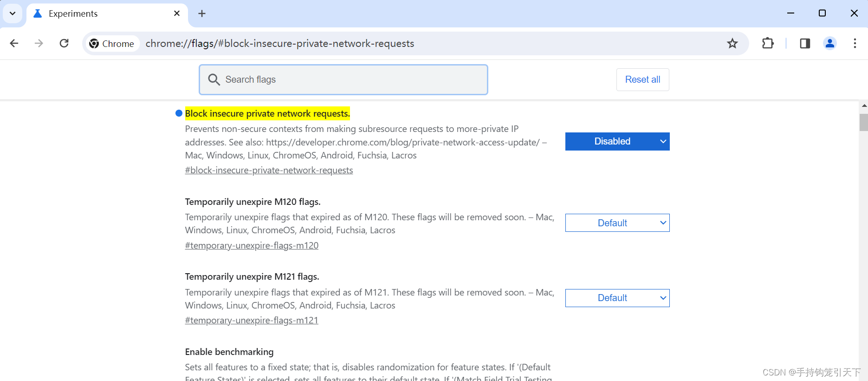Expand the M120 flags Default dropdown
The image size is (868, 381).
pyautogui.click(x=617, y=223)
